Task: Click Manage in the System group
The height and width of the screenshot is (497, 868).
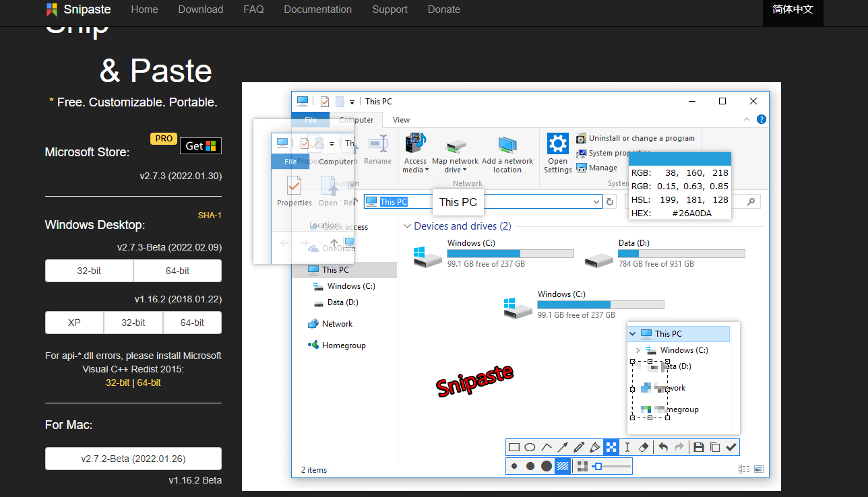Action: (x=597, y=168)
